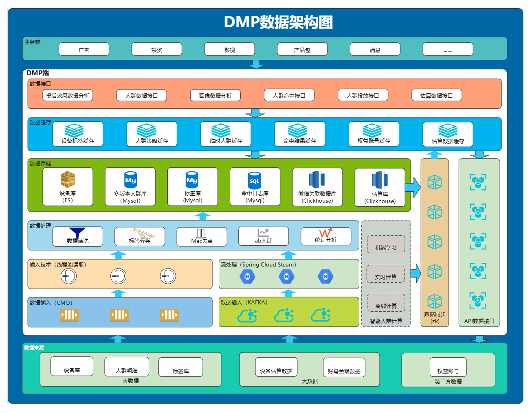
Task: Select the 命中结果缓存 cache layers icon
Action: [297, 130]
